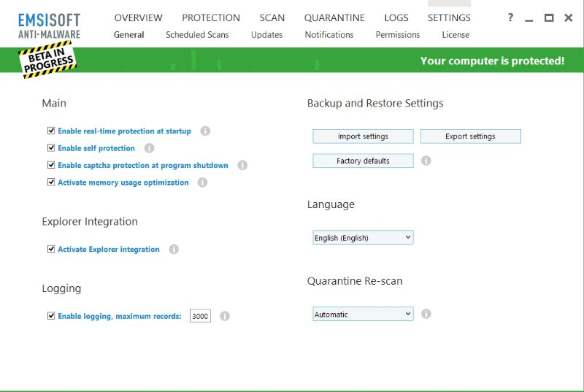Uncheck Enable self protection
The width and height of the screenshot is (584, 392).
tap(51, 148)
